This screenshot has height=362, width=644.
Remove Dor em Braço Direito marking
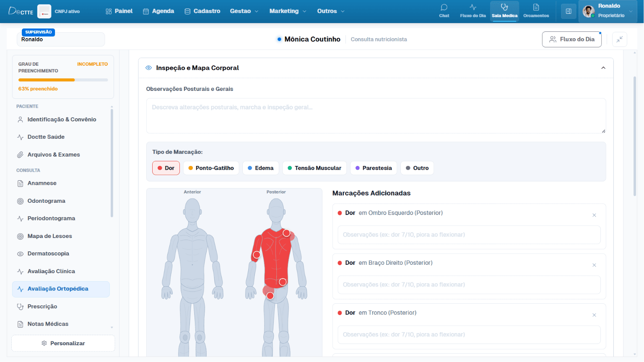(x=594, y=265)
